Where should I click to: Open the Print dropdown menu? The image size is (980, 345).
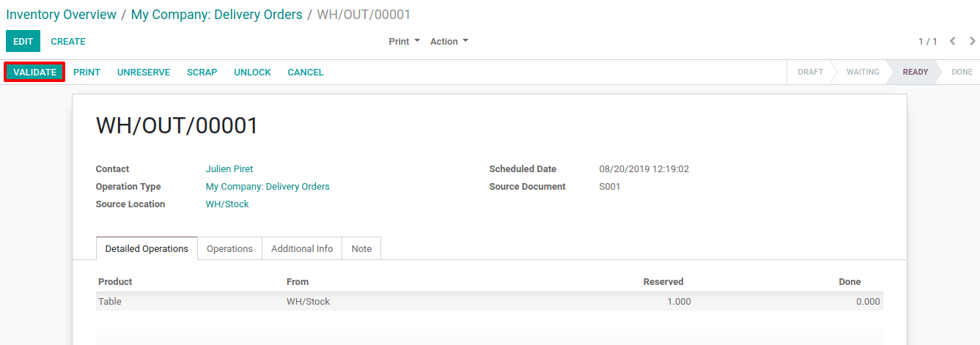tap(404, 42)
